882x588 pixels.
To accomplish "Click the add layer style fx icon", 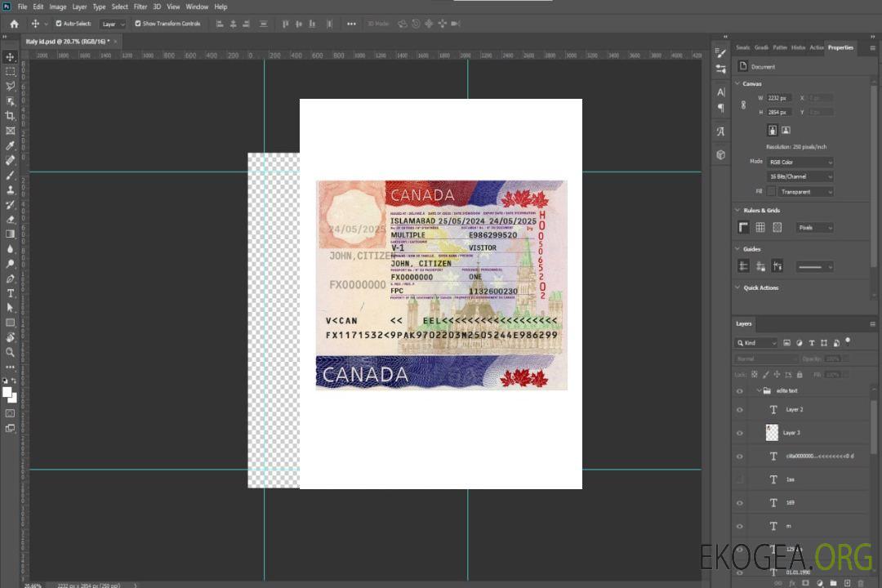I will pyautogui.click(x=792, y=583).
